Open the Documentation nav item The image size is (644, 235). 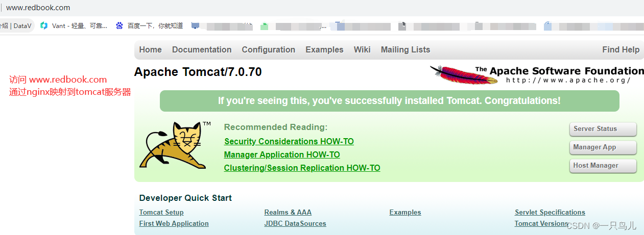tap(202, 49)
